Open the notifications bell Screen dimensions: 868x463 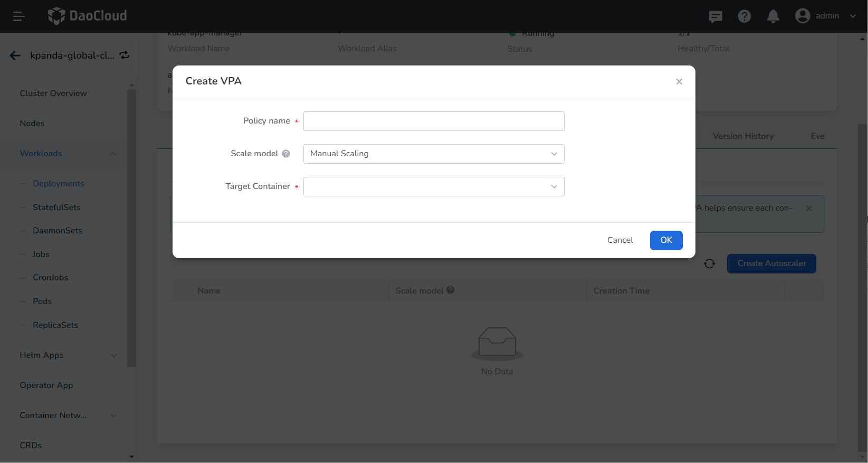click(773, 16)
